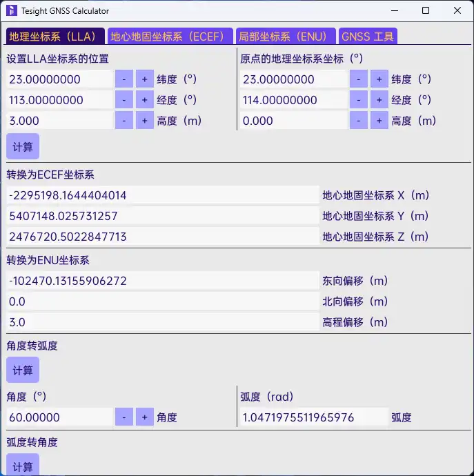Increase the LLA position 经度 with plus
This screenshot has height=476, width=474.
click(145, 100)
